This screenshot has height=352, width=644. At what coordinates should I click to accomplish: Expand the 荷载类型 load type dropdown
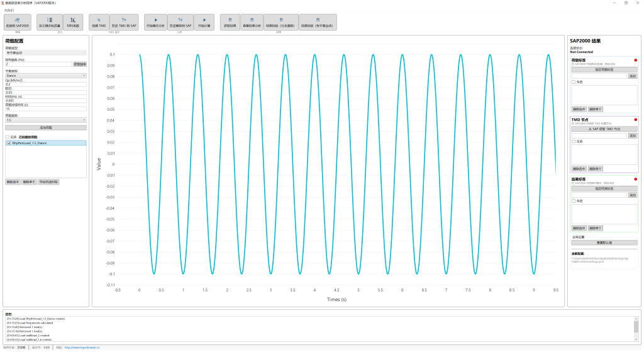click(x=45, y=53)
